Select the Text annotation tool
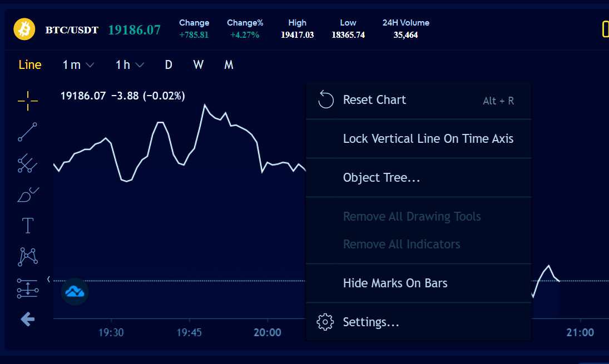The width and height of the screenshot is (609, 364). coord(28,226)
